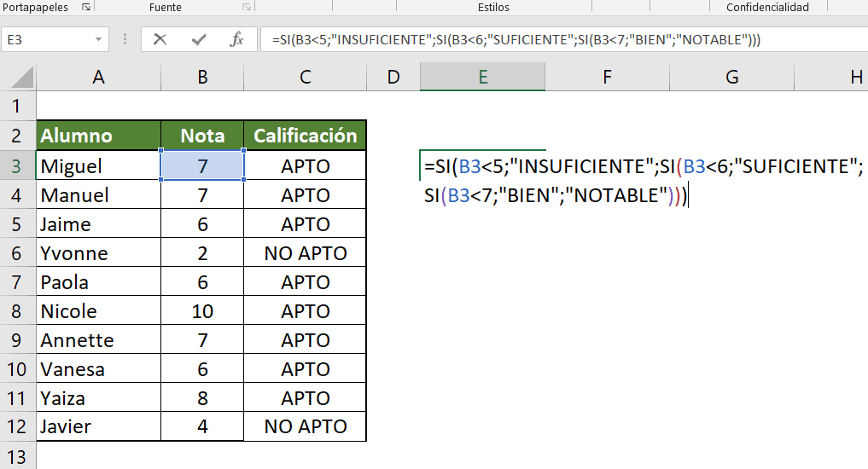The image size is (868, 469).
Task: Click Yaiza's Nota value 8
Action: pos(202,397)
